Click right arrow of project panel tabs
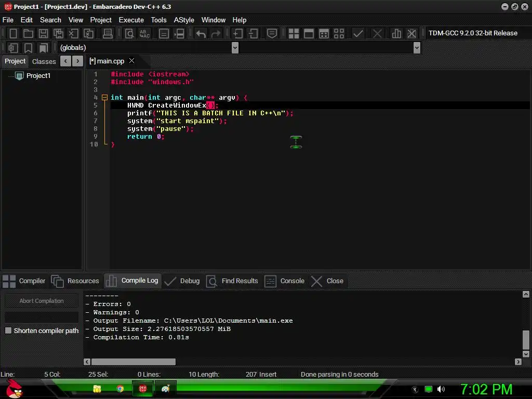Image resolution: width=532 pixels, height=399 pixels. coord(78,61)
